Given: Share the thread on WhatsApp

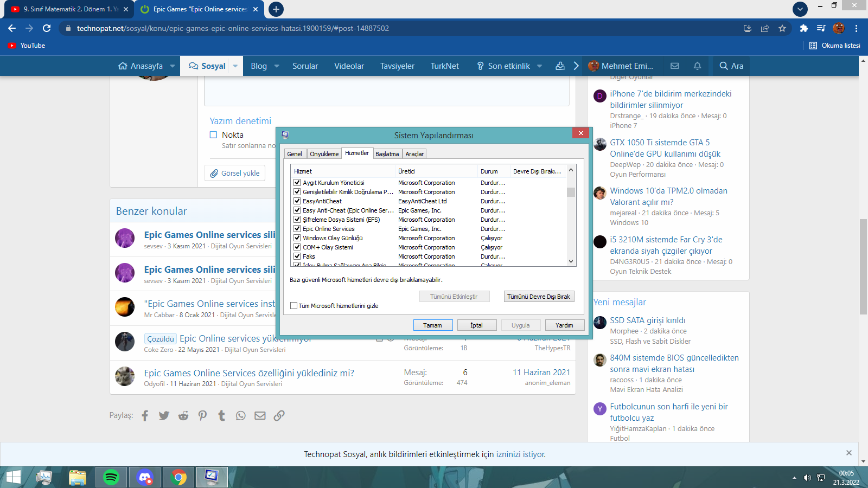Looking at the screenshot, I should tap(241, 415).
